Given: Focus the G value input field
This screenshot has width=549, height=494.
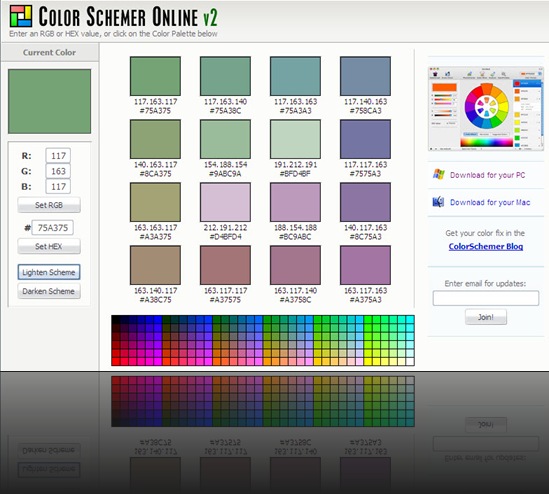Looking at the screenshot, I should click(x=58, y=171).
